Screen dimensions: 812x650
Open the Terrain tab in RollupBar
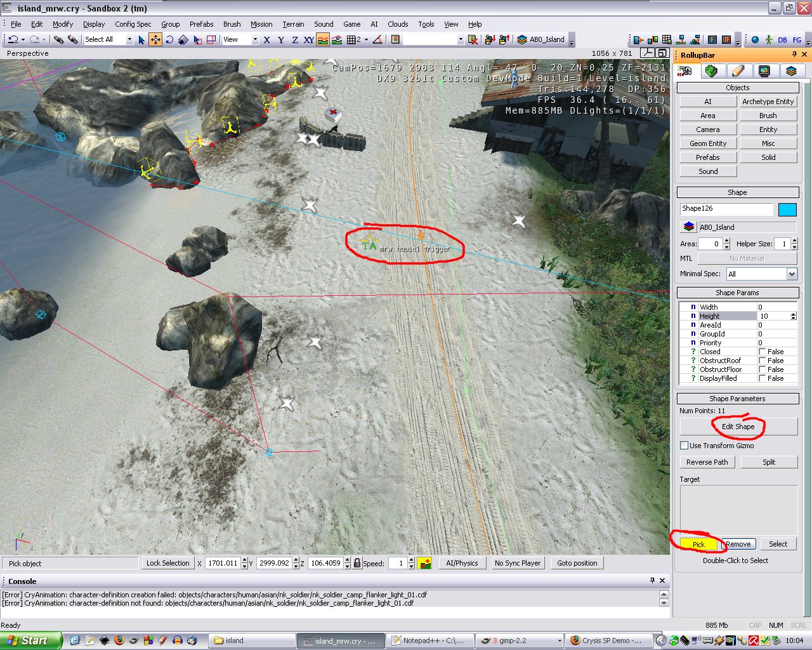coord(711,71)
